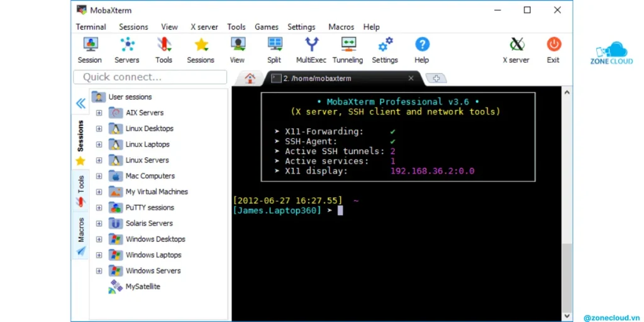
Task: Click the terminal vertical scrollbar thumb
Action: point(567,277)
